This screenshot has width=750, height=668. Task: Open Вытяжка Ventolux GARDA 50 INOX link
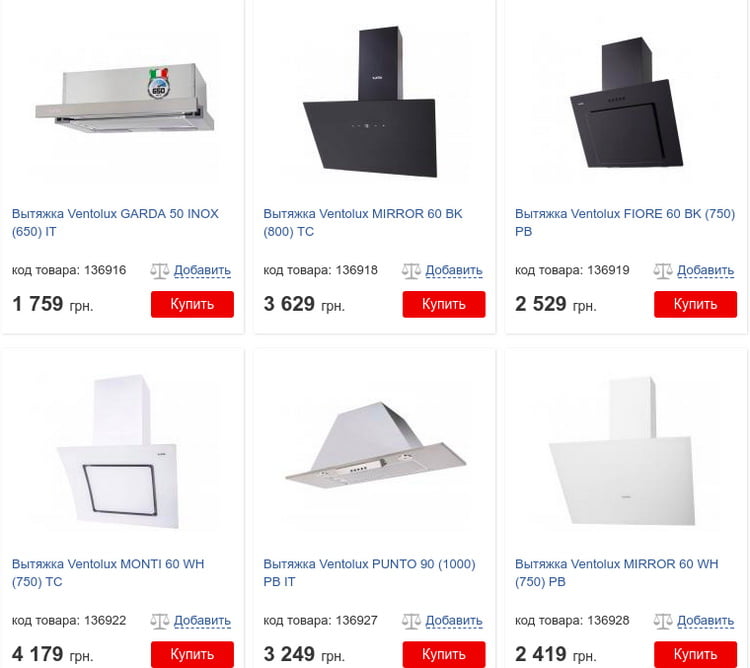point(115,222)
